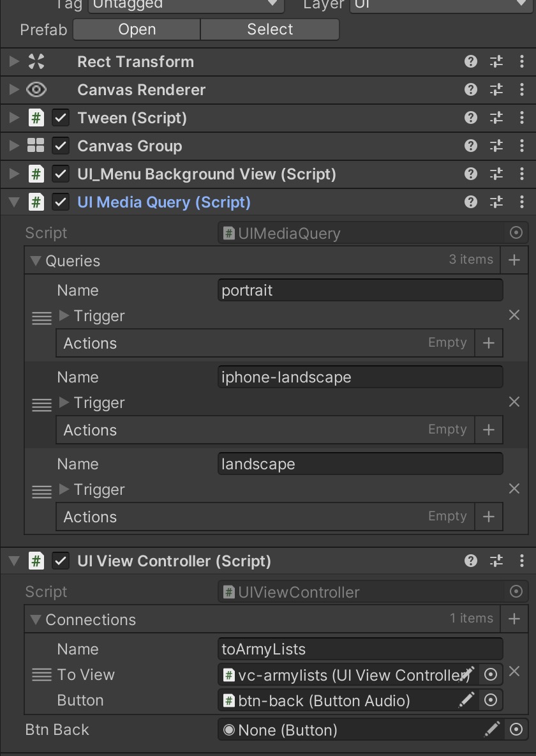Click the prefab Open button
The image size is (536, 756).
click(x=137, y=29)
